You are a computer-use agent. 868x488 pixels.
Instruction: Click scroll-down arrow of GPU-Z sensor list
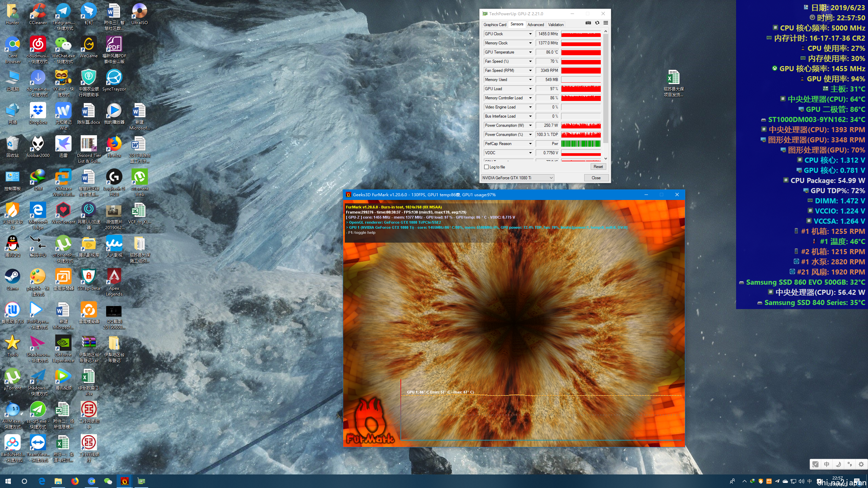click(x=606, y=159)
